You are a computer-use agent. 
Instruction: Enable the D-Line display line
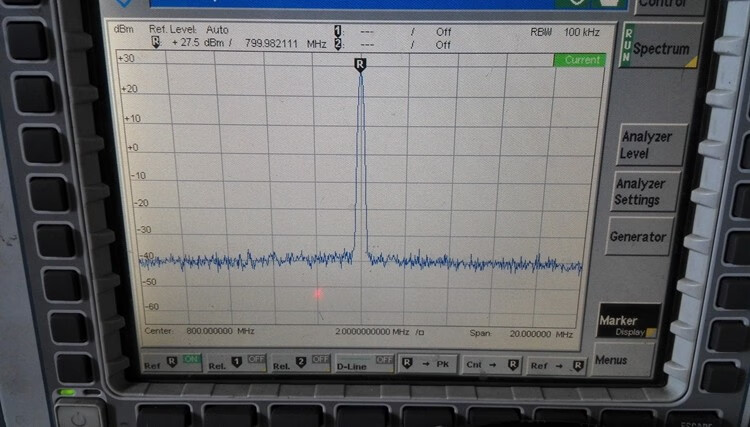(363, 364)
